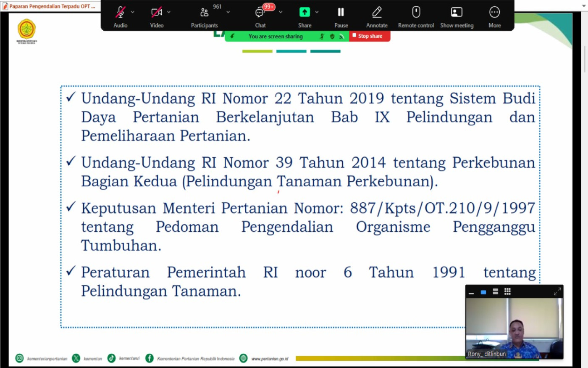The image size is (588, 368).
Task: Click the www.pertanian.go.id link
Action: (x=270, y=359)
